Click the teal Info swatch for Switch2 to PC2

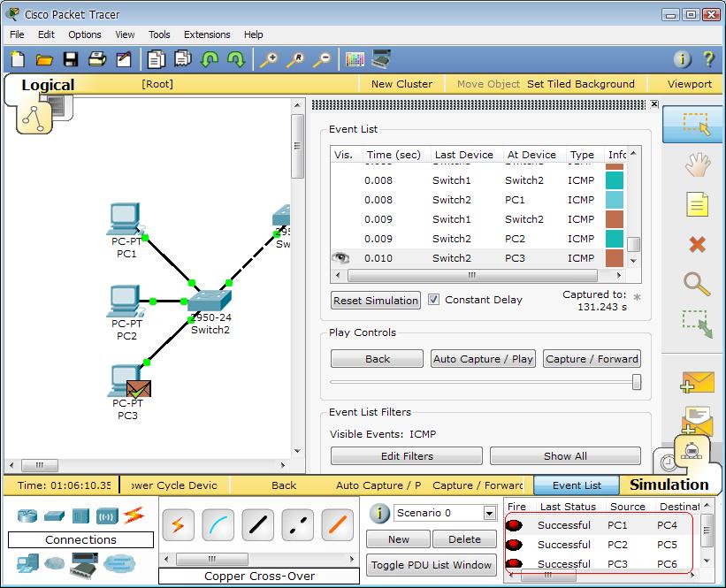point(615,239)
